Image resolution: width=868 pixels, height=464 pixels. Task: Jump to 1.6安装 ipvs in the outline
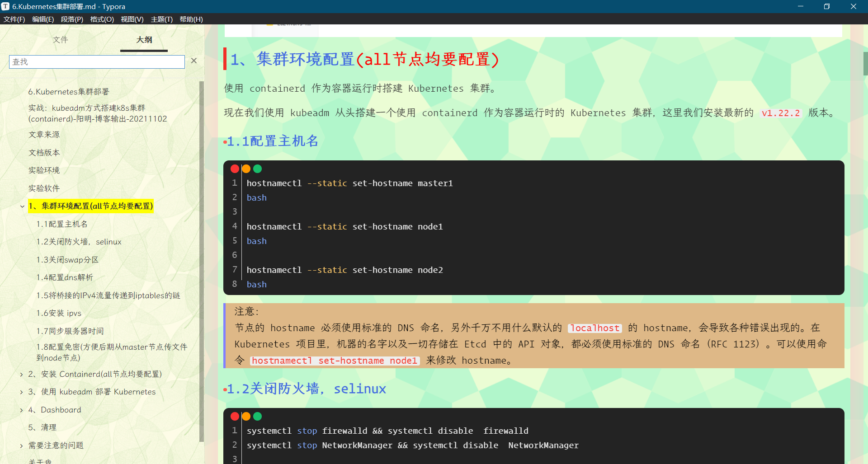[x=59, y=313]
